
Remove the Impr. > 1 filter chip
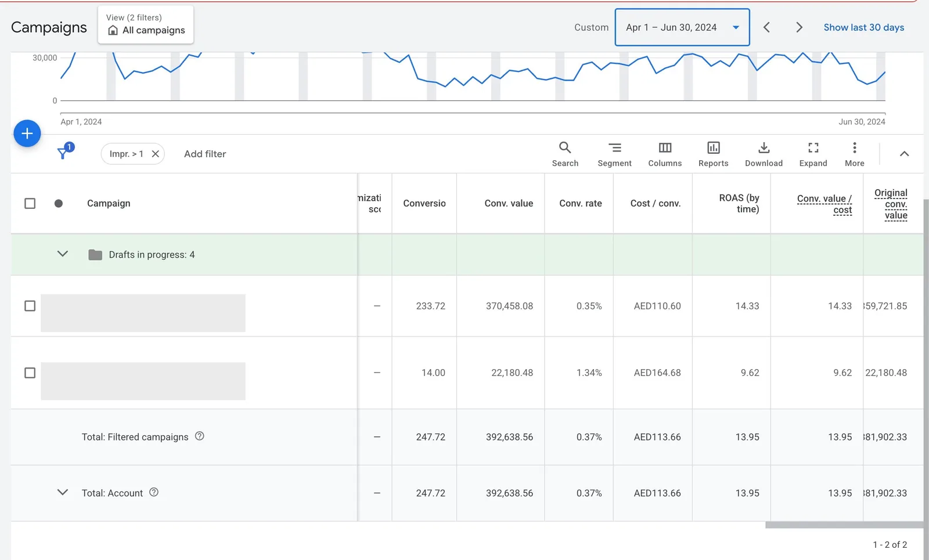156,154
